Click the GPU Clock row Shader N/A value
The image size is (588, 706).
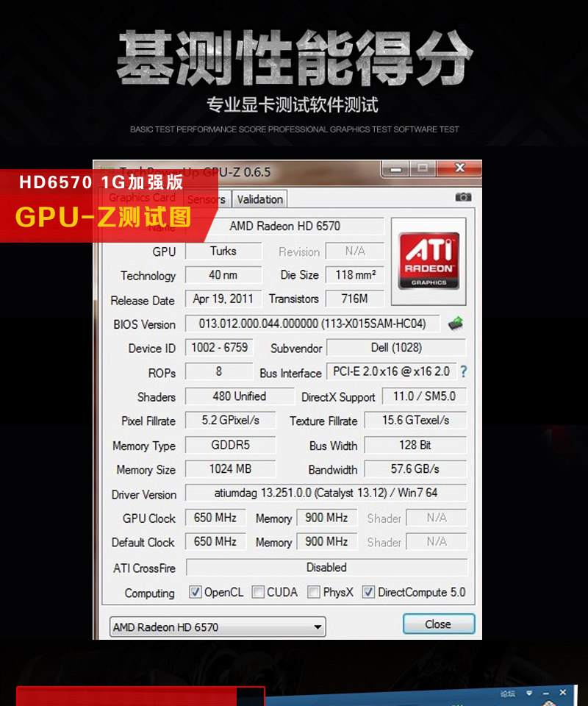437,517
